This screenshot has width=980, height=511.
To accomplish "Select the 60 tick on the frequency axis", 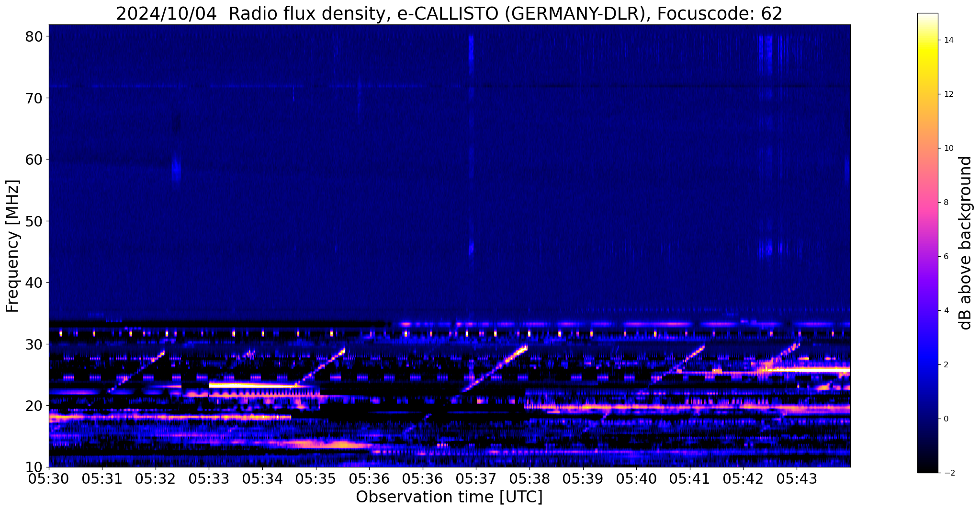I will pyautogui.click(x=34, y=159).
